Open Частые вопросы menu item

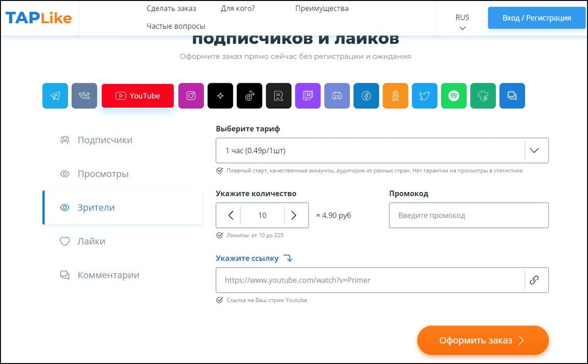[176, 25]
